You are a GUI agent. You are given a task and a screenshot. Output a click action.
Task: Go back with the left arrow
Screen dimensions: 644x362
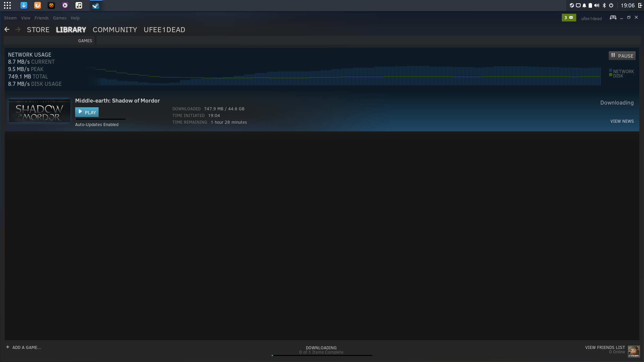click(7, 29)
